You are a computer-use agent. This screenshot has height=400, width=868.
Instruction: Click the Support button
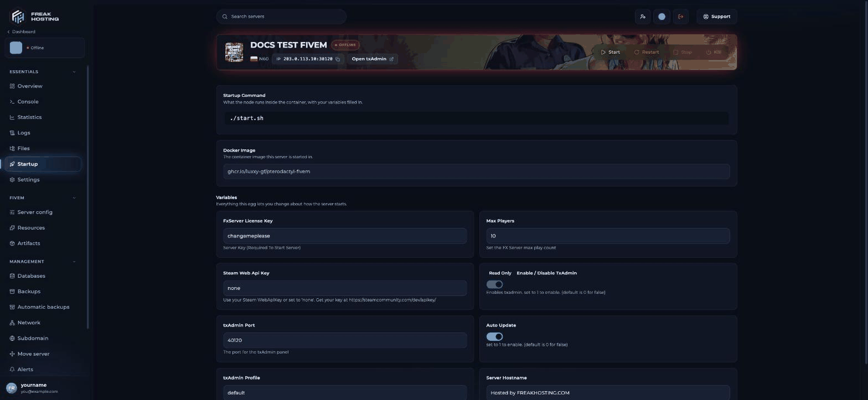[717, 17]
